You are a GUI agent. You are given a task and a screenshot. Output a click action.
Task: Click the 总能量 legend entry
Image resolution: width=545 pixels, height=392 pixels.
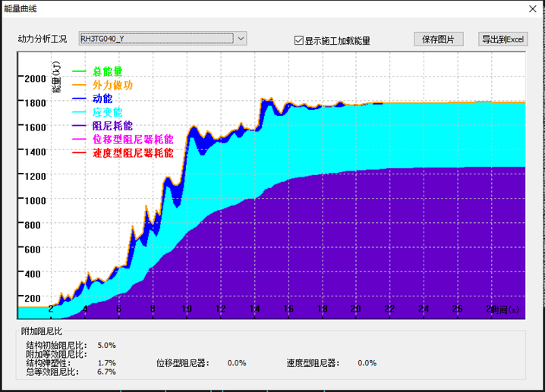click(107, 71)
